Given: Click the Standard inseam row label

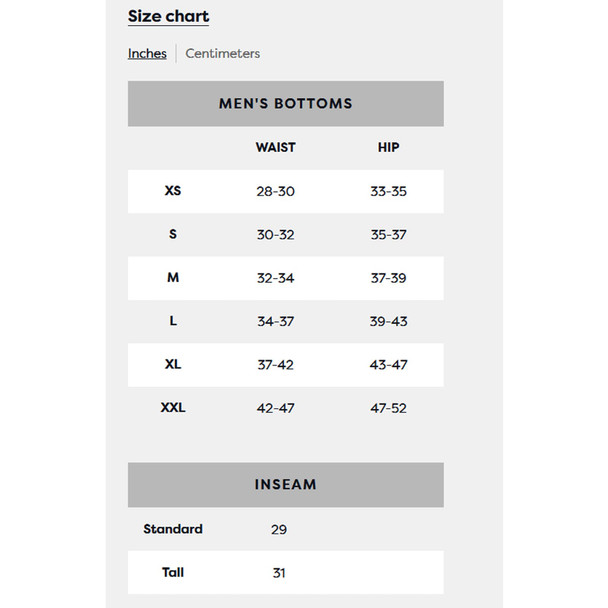Looking at the screenshot, I should [x=173, y=529].
